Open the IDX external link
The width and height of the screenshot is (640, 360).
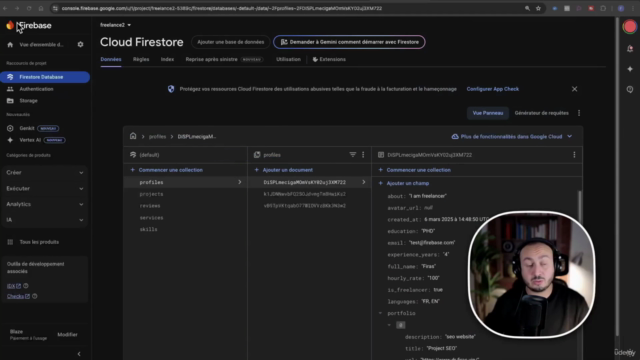13,286
